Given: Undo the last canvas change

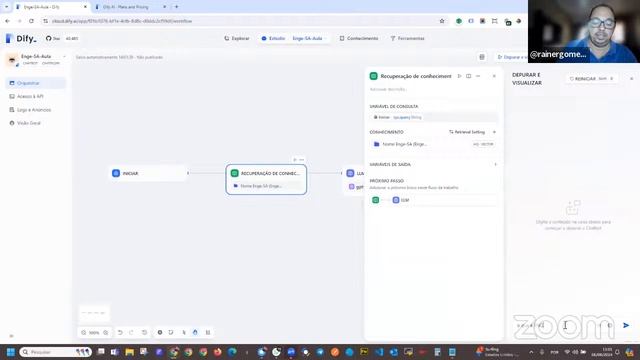Looking at the screenshot, I should (120, 333).
